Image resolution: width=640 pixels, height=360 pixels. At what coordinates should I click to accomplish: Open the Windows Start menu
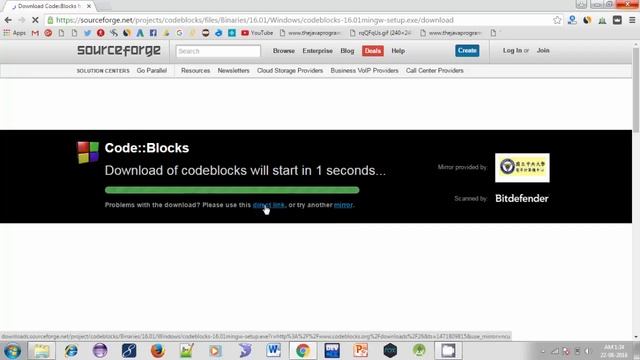(12, 351)
